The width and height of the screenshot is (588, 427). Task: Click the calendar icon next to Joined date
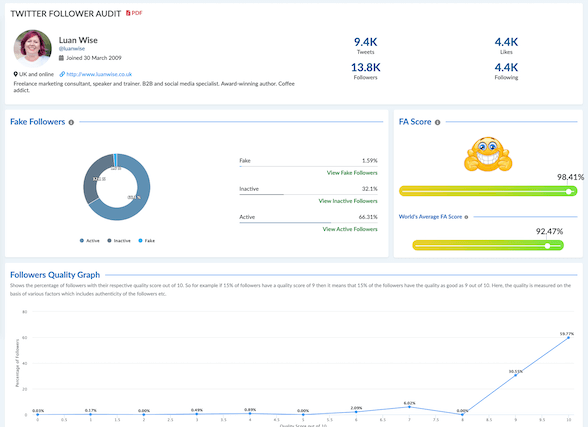[x=61, y=58]
